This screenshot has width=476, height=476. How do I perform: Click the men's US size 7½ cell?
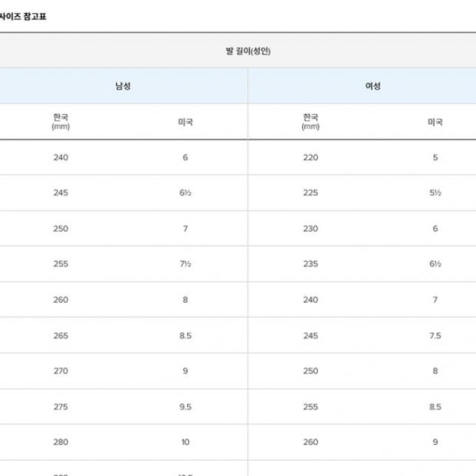point(185,264)
